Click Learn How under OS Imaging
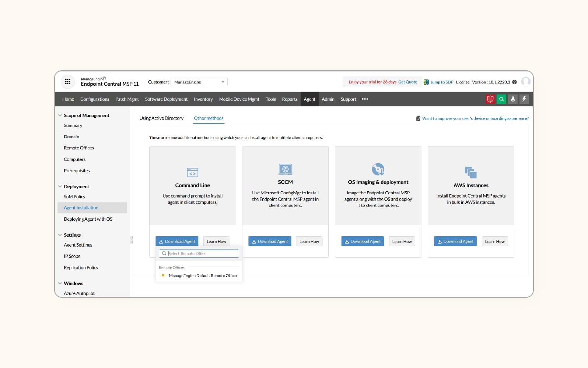The height and width of the screenshot is (368, 588). (402, 241)
